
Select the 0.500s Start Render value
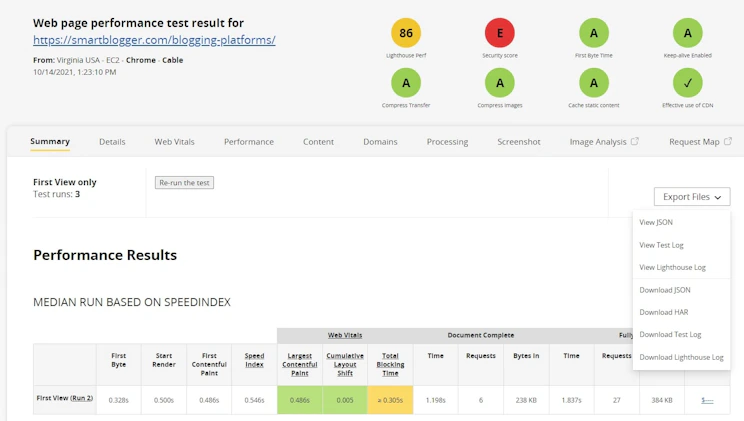tap(164, 400)
